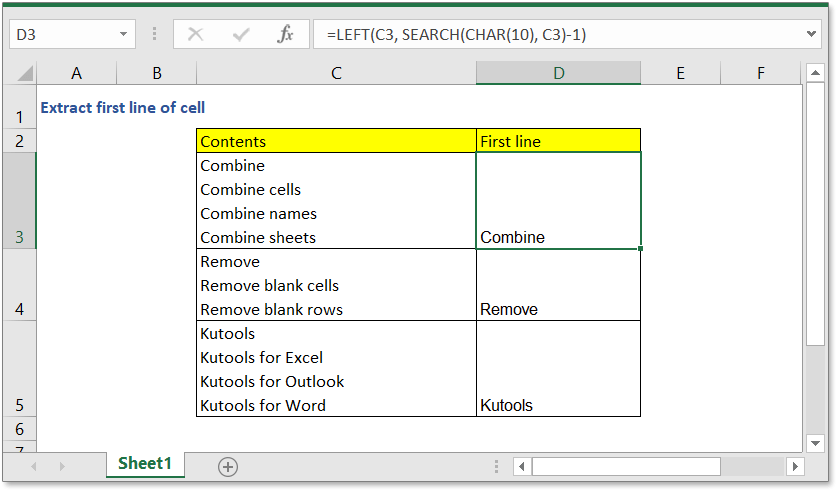Add a new sheet with plus icon
This screenshot has width=837, height=491.
click(228, 466)
